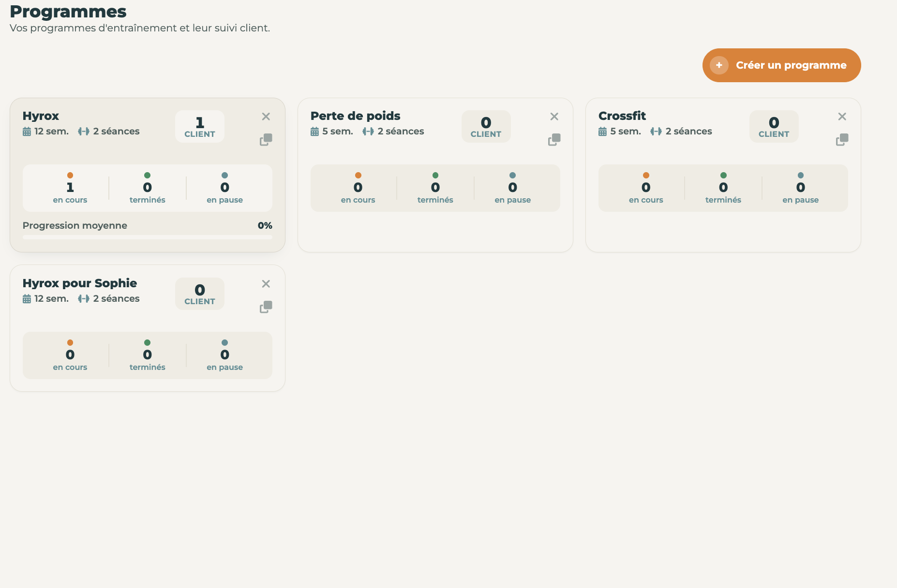The width and height of the screenshot is (897, 588).
Task: Open the Crossfit program title
Action: tap(622, 116)
